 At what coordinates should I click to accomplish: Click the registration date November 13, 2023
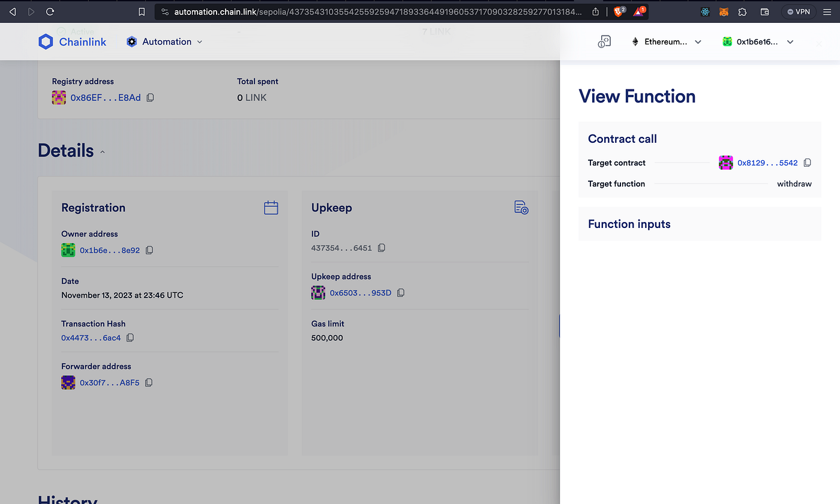point(122,295)
